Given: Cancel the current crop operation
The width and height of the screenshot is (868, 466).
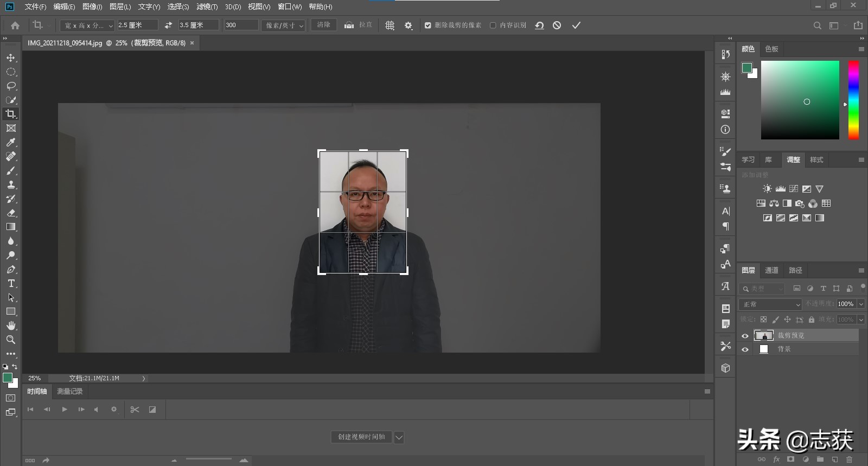Looking at the screenshot, I should click(557, 25).
